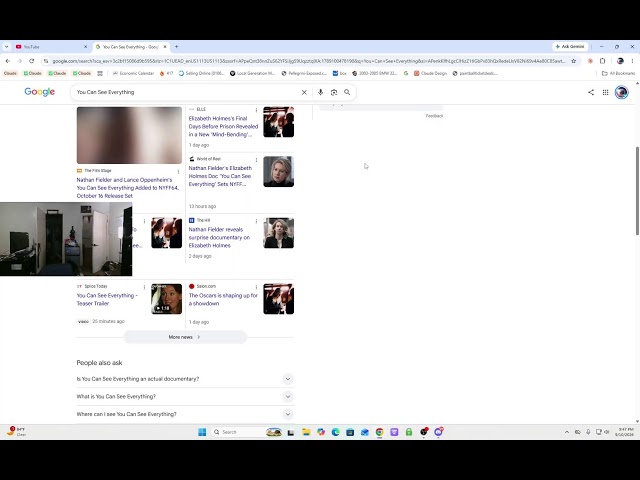Open the teaser trailer video thumbnail

coord(167,299)
